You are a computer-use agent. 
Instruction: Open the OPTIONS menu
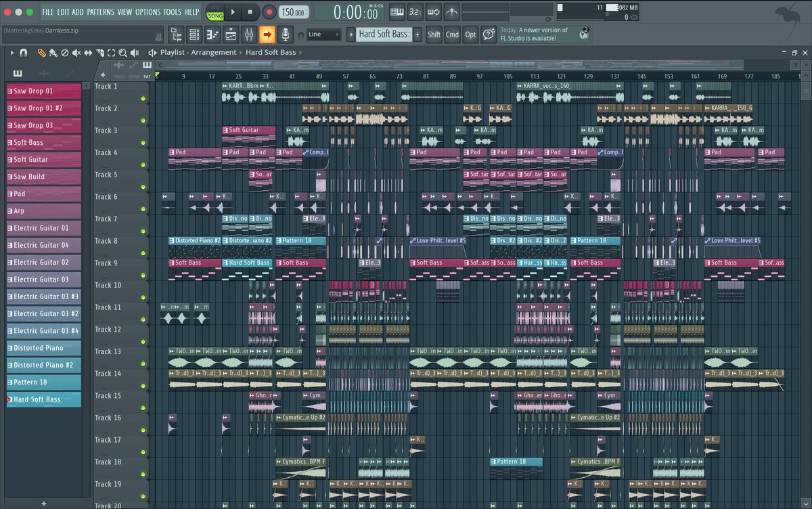pyautogui.click(x=148, y=12)
